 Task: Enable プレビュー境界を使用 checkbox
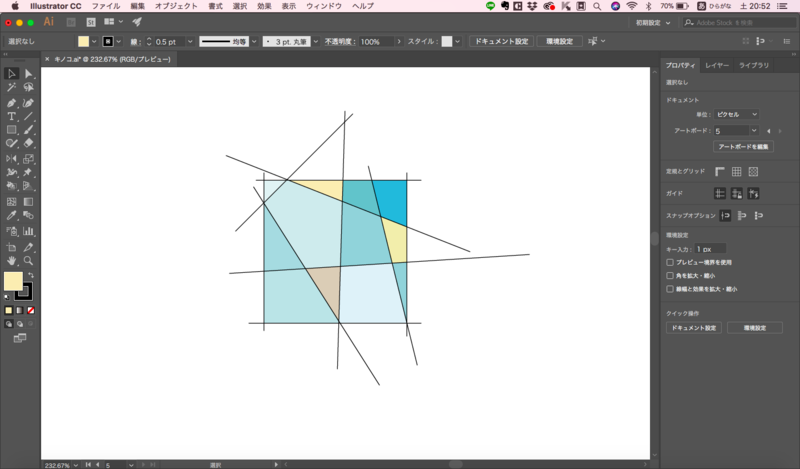tap(670, 262)
